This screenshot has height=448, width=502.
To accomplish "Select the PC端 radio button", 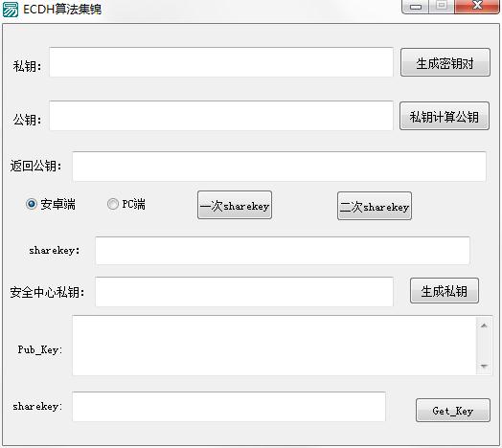I will pos(113,204).
